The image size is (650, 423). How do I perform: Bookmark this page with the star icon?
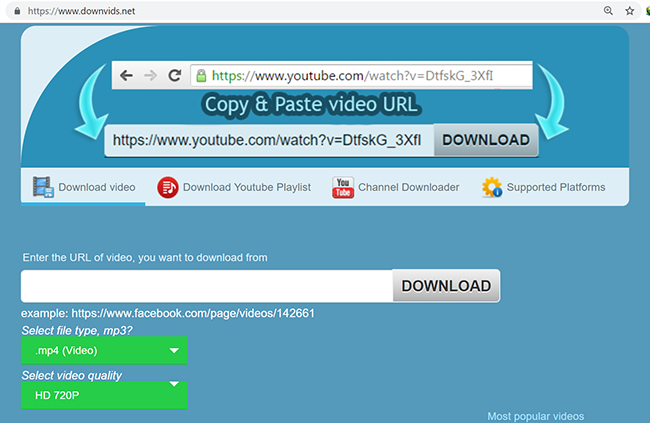coord(630,11)
